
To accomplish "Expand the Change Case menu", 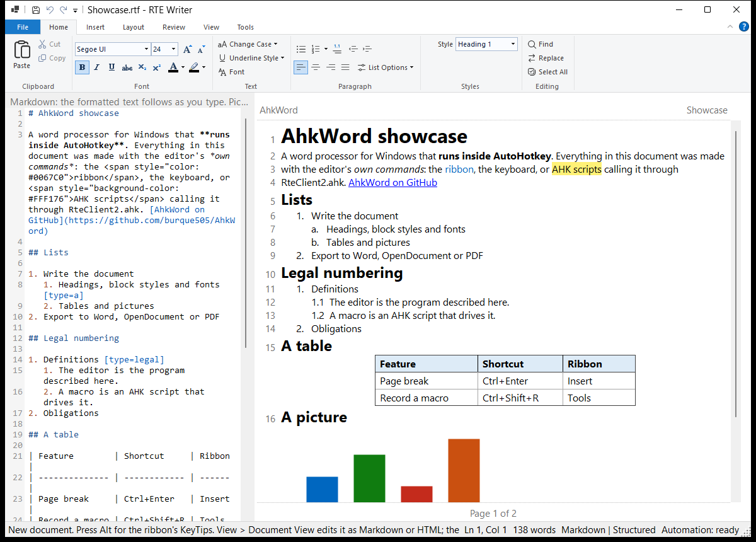I will coord(248,44).
